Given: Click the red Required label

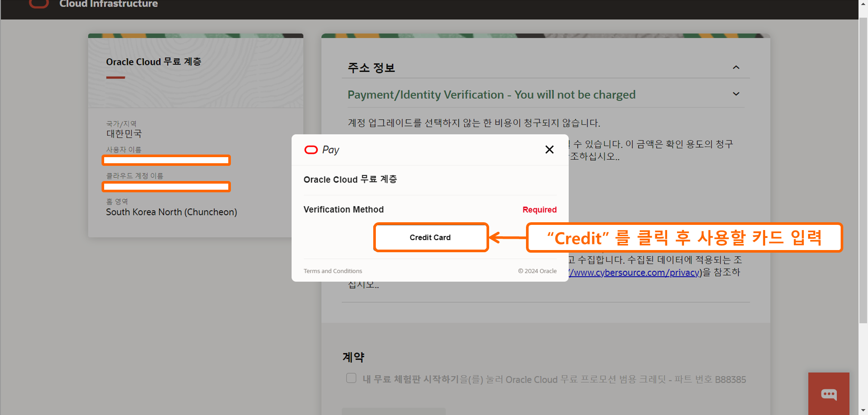Looking at the screenshot, I should tap(539, 210).
